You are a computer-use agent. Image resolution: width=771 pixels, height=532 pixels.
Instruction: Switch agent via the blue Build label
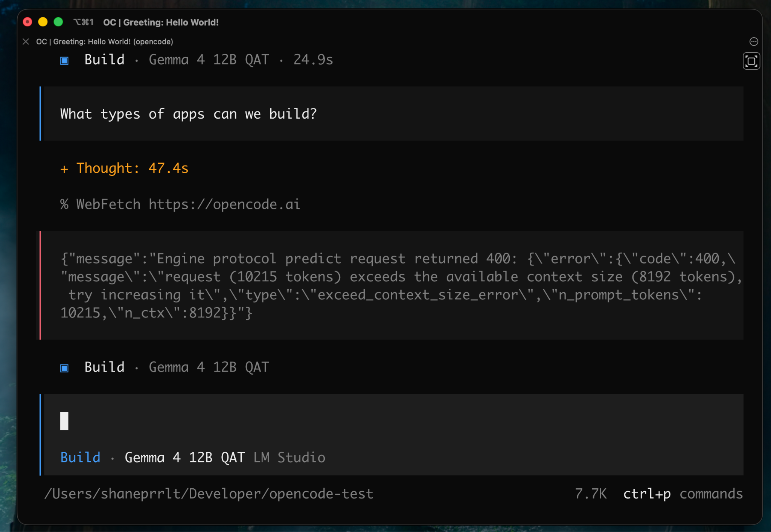(81, 457)
